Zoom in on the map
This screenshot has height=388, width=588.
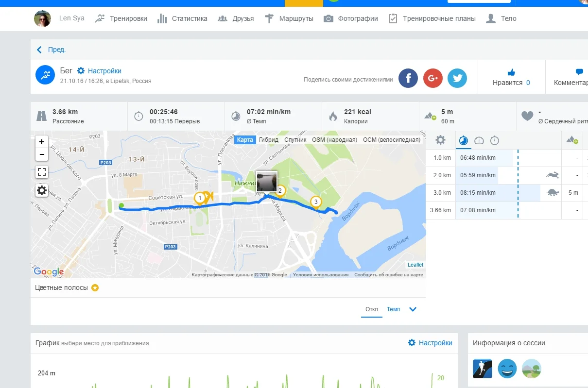[x=42, y=142]
